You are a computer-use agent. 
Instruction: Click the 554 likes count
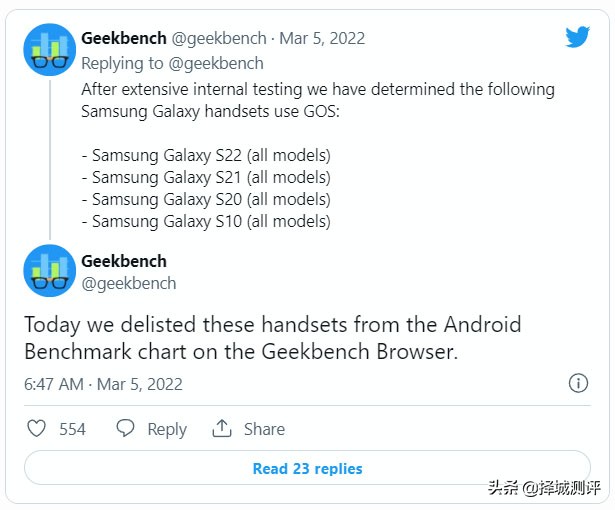click(x=72, y=429)
